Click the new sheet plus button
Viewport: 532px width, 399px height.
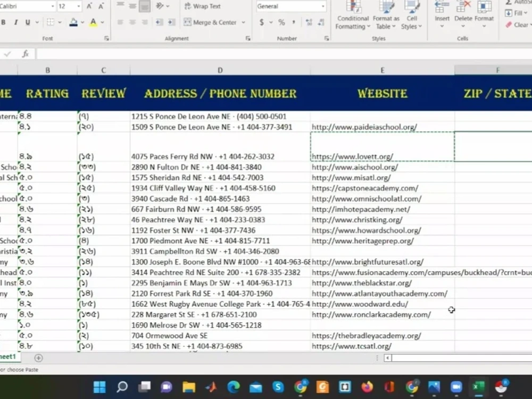tap(38, 358)
